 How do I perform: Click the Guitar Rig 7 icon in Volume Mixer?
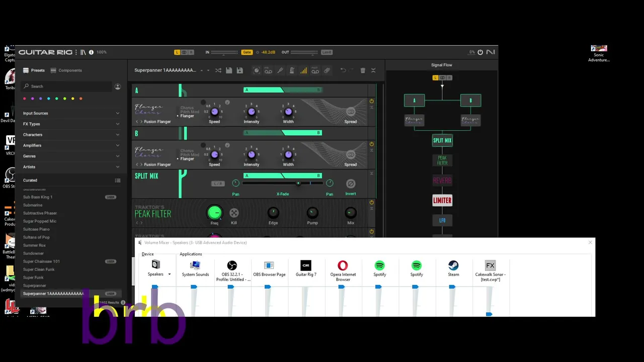305,265
